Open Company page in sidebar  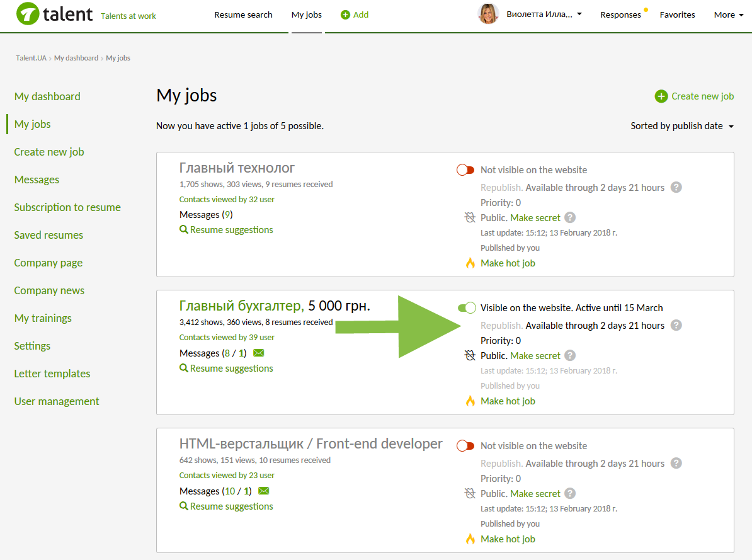coord(48,263)
